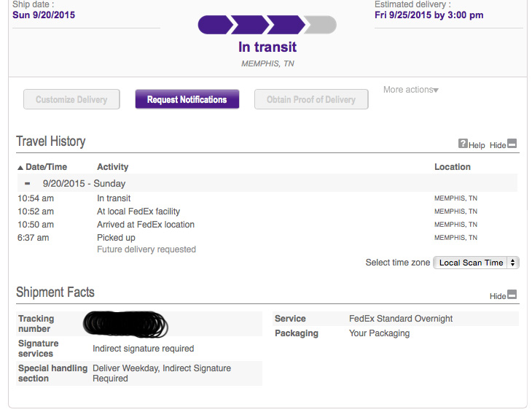Sort by Date/Time column arrow
This screenshot has height=415, width=532.
coord(20,168)
